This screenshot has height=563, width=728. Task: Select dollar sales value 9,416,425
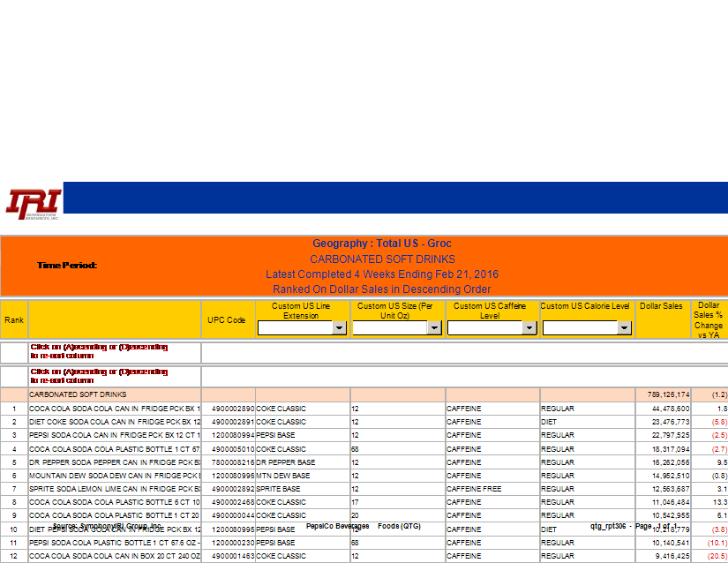pos(672,556)
